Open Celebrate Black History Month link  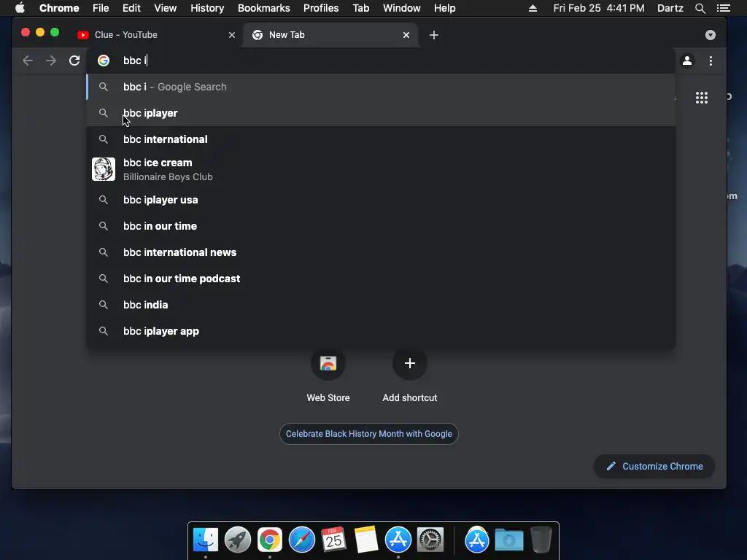(368, 434)
